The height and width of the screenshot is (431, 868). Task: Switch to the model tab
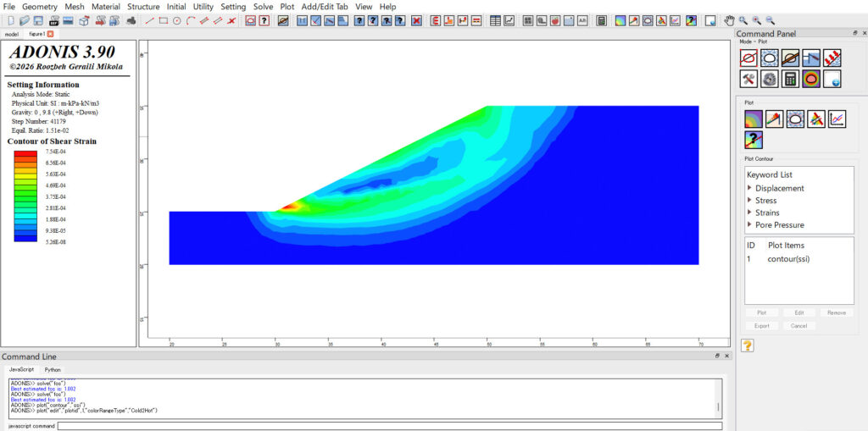(12, 34)
